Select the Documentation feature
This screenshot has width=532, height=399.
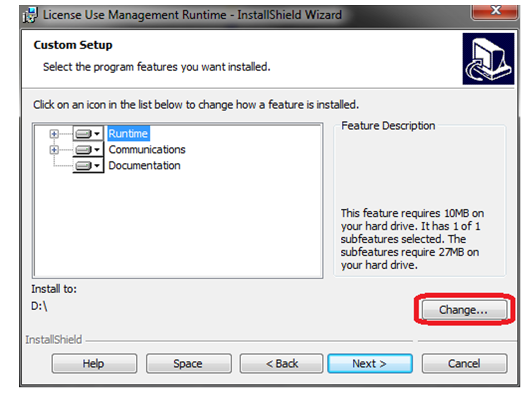(x=145, y=166)
